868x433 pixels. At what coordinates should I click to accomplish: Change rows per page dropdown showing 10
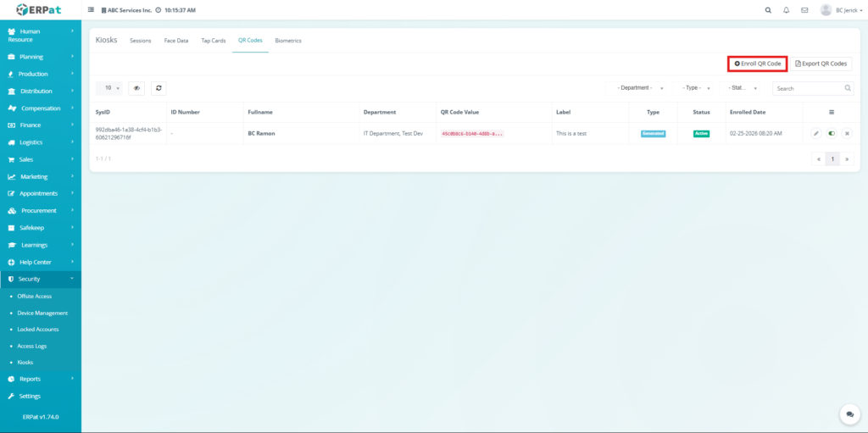[110, 87]
